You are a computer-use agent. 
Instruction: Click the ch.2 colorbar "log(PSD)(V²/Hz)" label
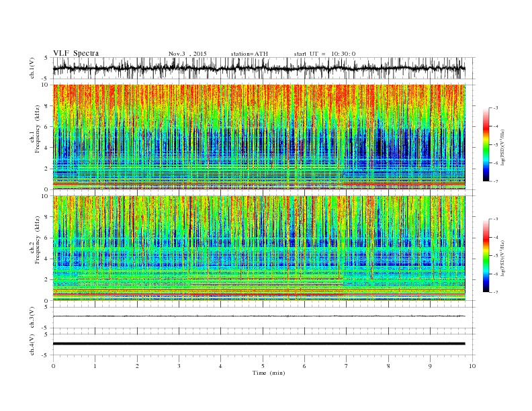tap(503, 257)
